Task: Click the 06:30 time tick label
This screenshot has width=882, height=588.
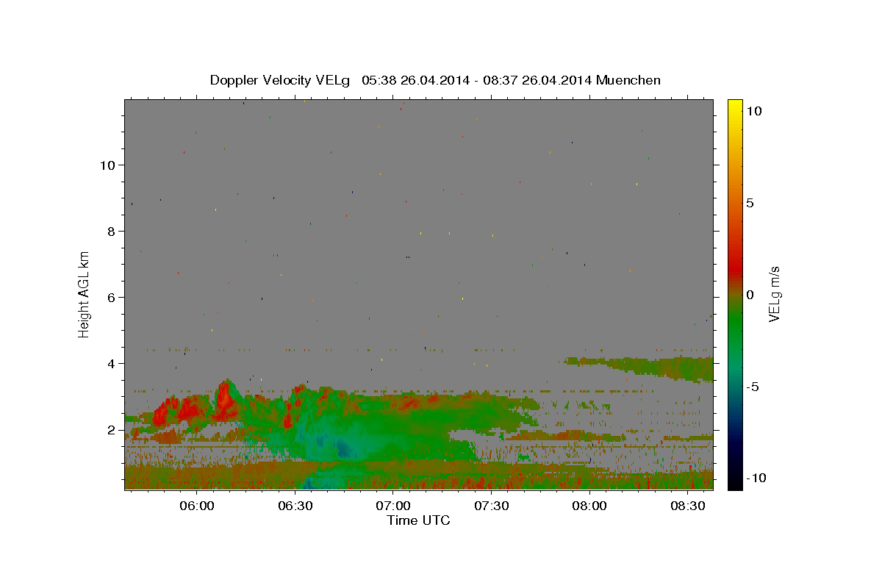Action: coord(295,506)
